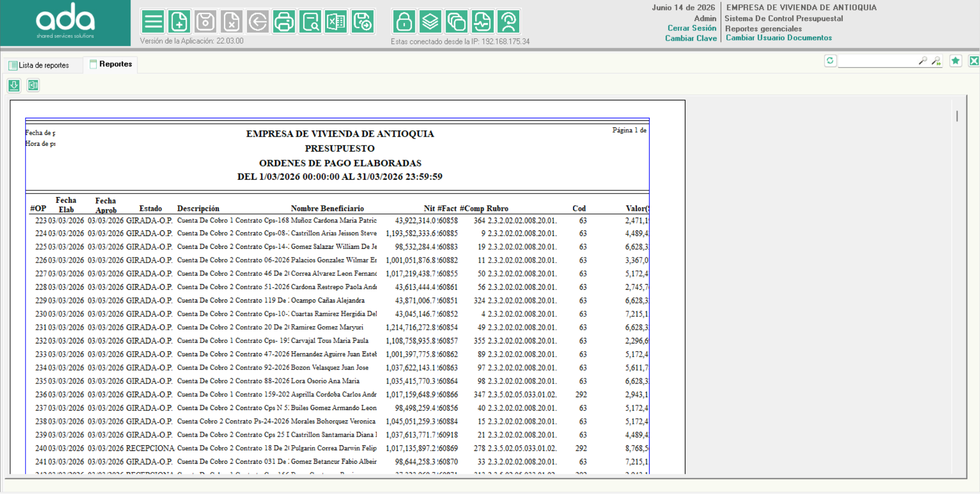Click the Estado column header

[150, 208]
